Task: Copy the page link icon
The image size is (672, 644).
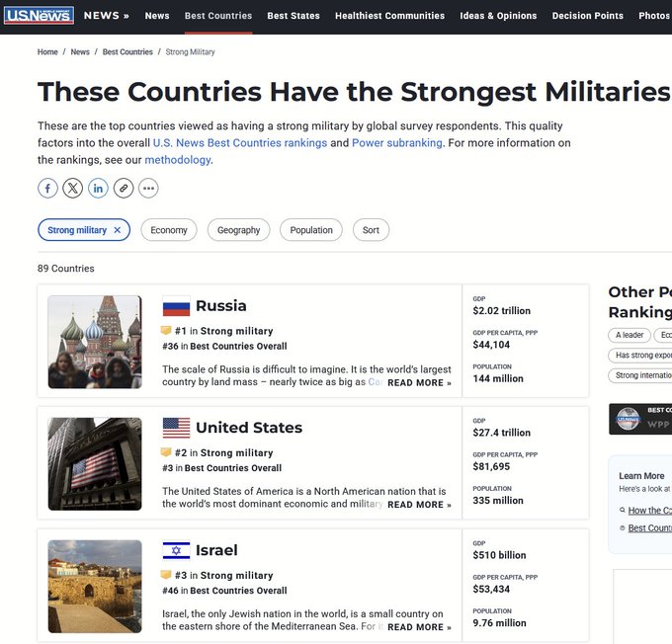Action: pos(124,188)
